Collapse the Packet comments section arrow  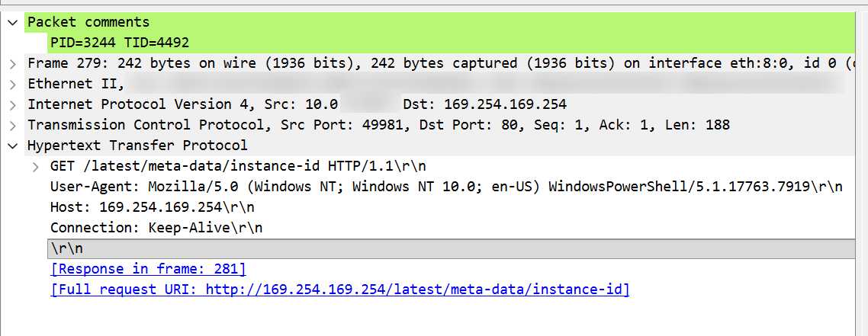tap(13, 22)
